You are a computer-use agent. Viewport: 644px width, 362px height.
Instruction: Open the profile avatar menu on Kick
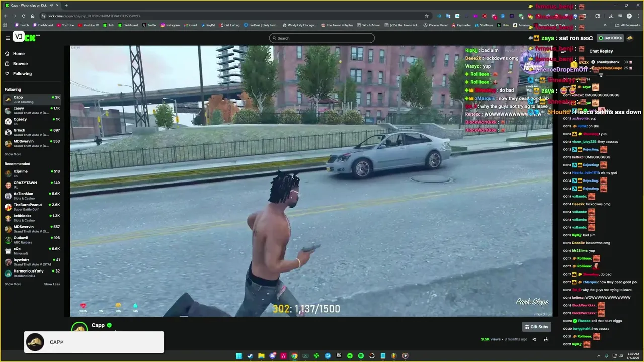click(x=630, y=38)
